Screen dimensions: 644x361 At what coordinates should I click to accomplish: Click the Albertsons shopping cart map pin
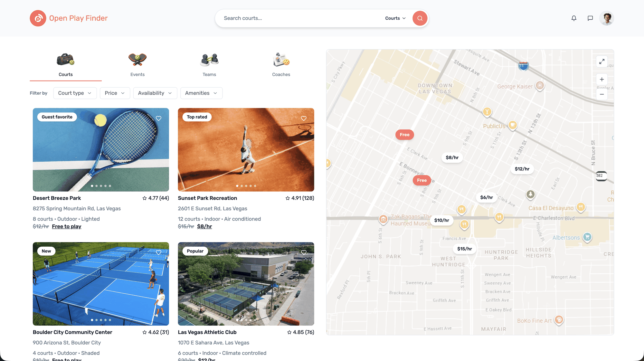point(587,237)
